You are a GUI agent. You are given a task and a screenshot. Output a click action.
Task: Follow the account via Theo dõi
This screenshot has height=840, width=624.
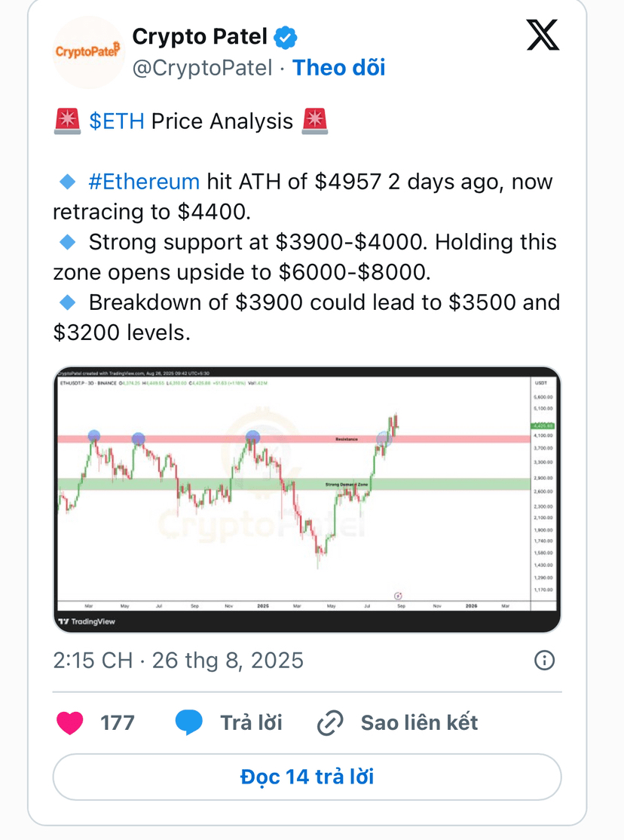tap(339, 68)
